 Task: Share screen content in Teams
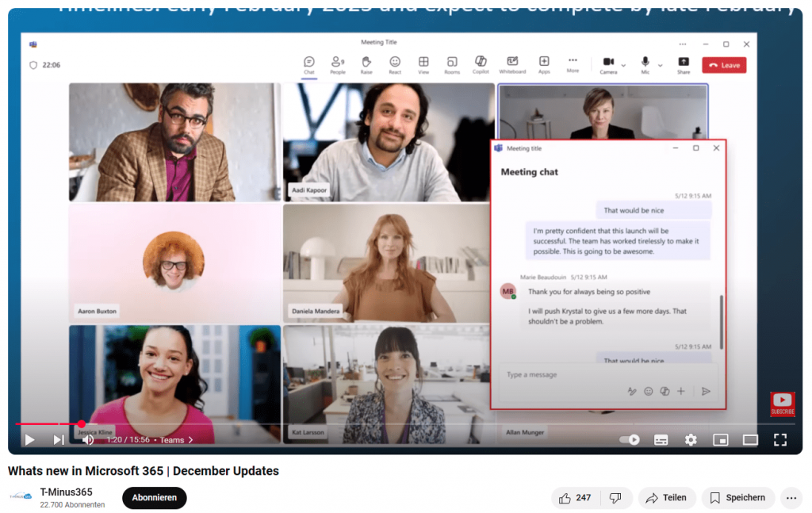[684, 65]
